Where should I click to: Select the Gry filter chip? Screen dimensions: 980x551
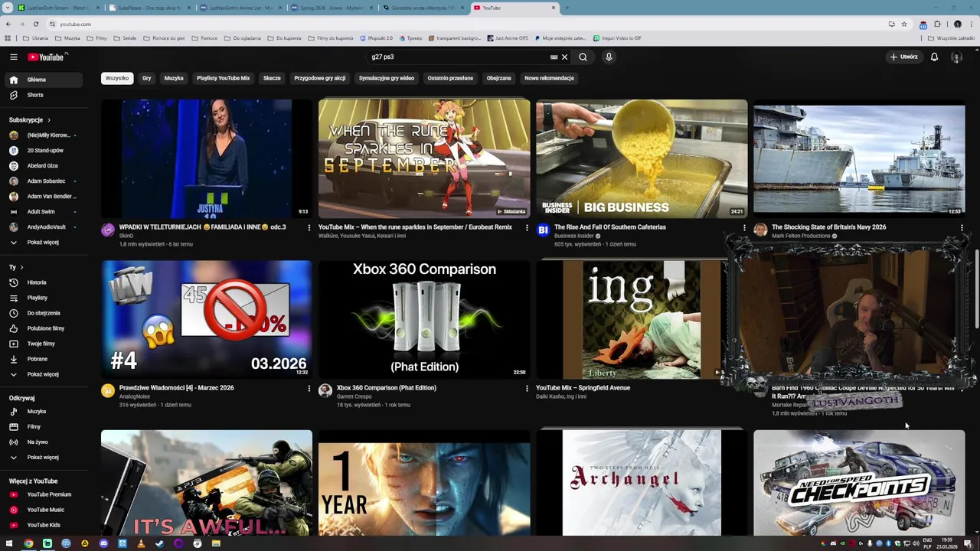click(x=146, y=78)
